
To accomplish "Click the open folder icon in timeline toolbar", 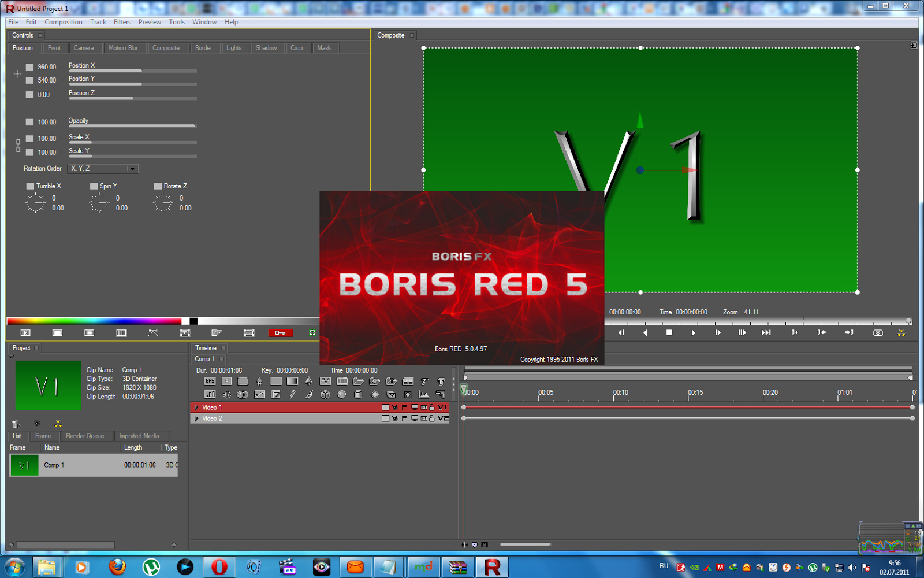I will [x=359, y=381].
